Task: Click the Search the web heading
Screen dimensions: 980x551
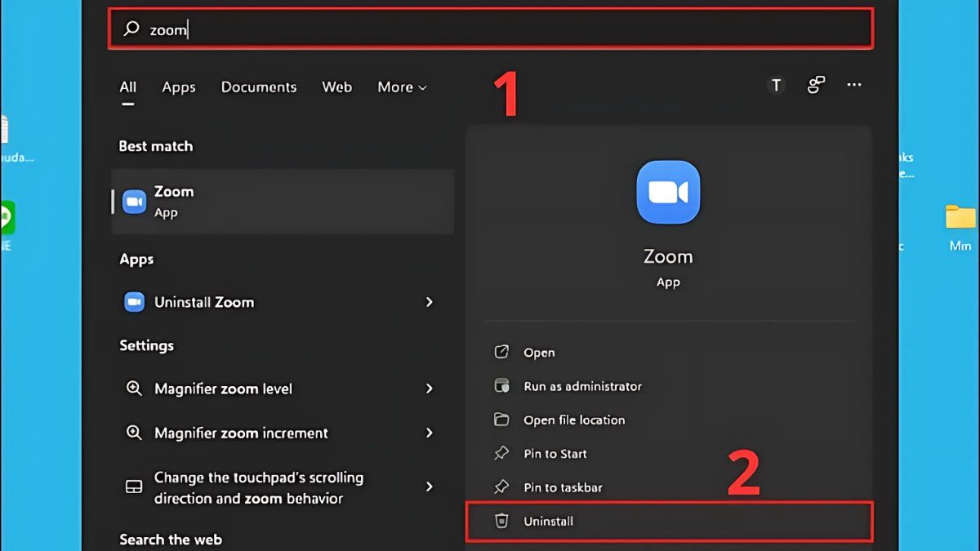Action: [x=171, y=540]
